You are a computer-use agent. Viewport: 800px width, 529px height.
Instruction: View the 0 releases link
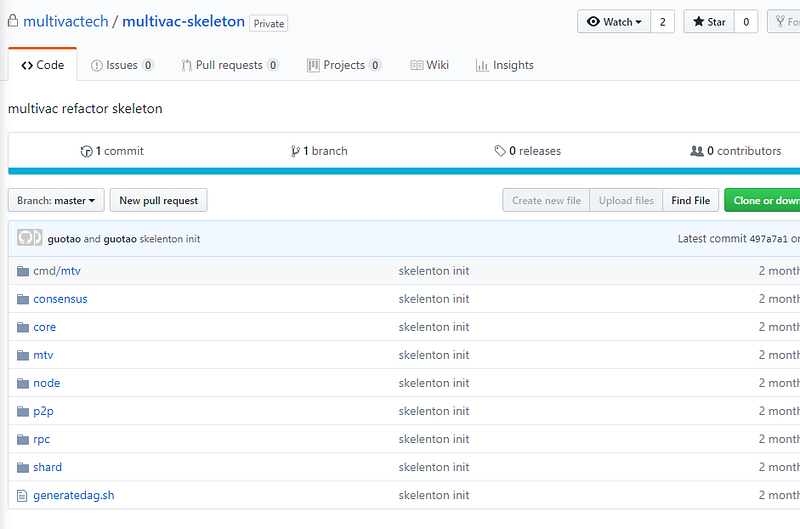[x=528, y=151]
